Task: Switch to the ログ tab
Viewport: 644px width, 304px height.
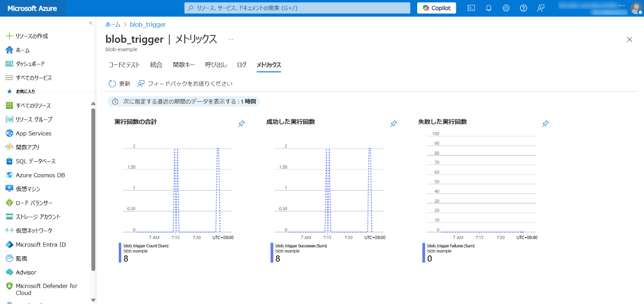Action: [x=242, y=65]
